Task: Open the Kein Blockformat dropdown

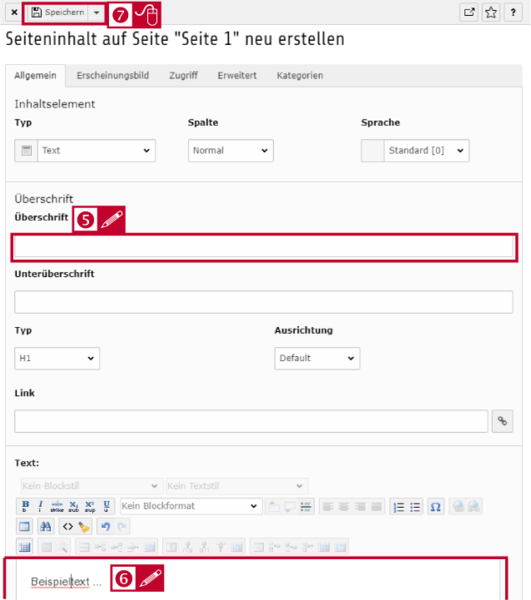Action: click(x=191, y=506)
